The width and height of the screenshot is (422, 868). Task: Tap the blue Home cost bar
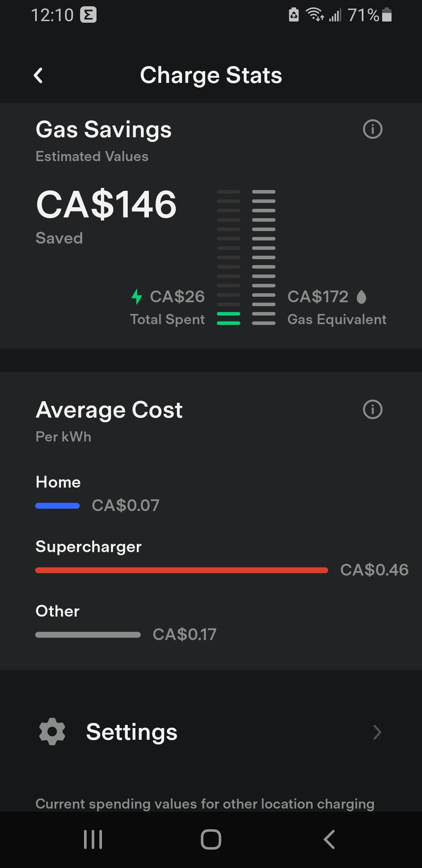pos(57,506)
